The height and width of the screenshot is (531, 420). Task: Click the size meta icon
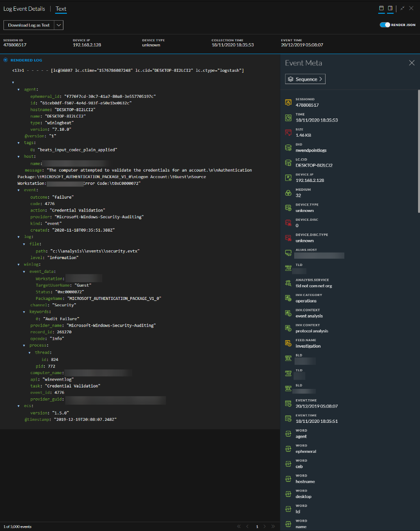288,132
